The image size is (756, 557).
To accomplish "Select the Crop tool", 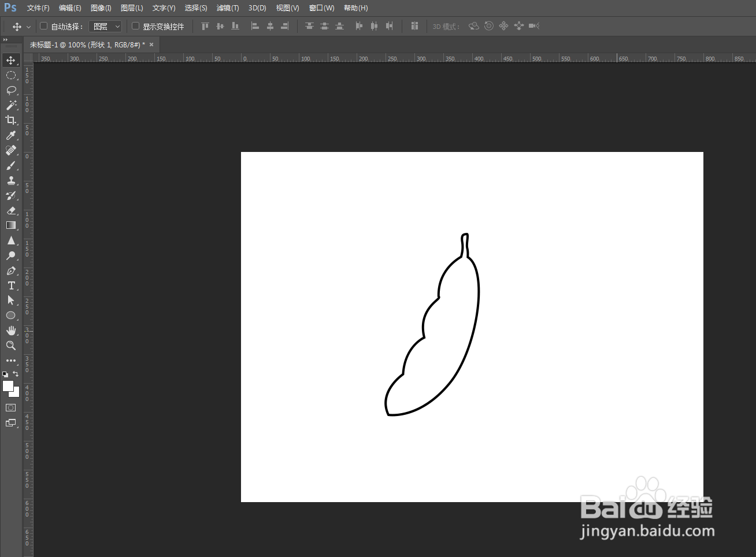I will pyautogui.click(x=11, y=120).
